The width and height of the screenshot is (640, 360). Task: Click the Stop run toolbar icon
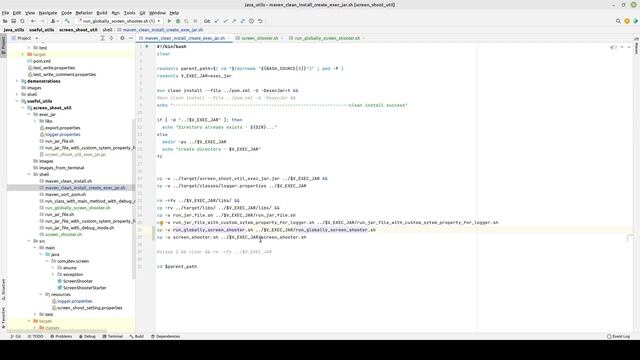[195, 21]
